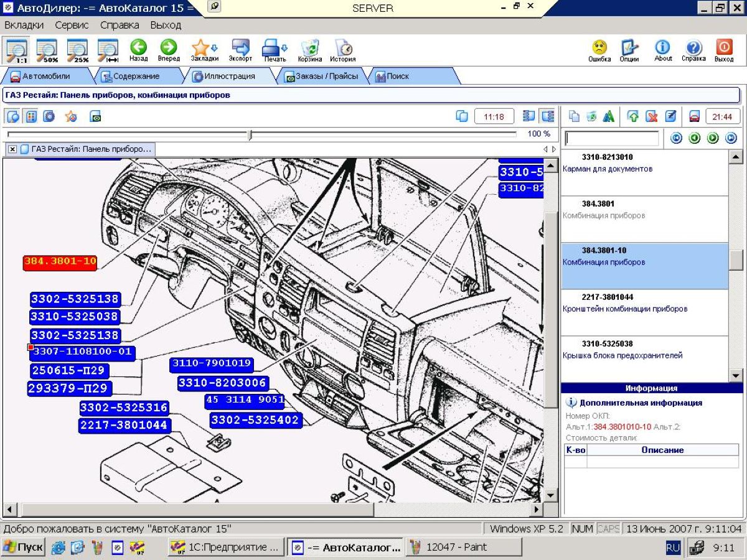Select part 3310-8213010 Карман для документов
The image size is (747, 560).
click(x=644, y=173)
